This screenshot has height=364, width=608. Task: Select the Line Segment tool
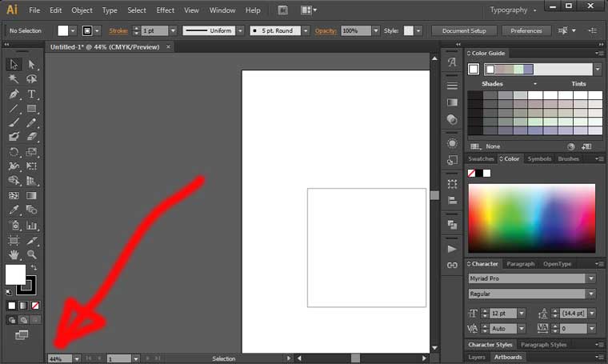[x=14, y=109]
